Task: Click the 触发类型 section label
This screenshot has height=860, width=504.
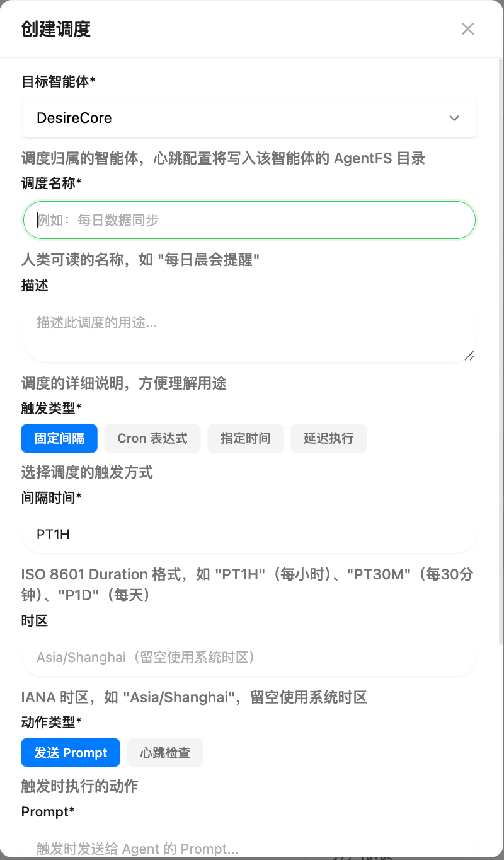Action: [52, 408]
